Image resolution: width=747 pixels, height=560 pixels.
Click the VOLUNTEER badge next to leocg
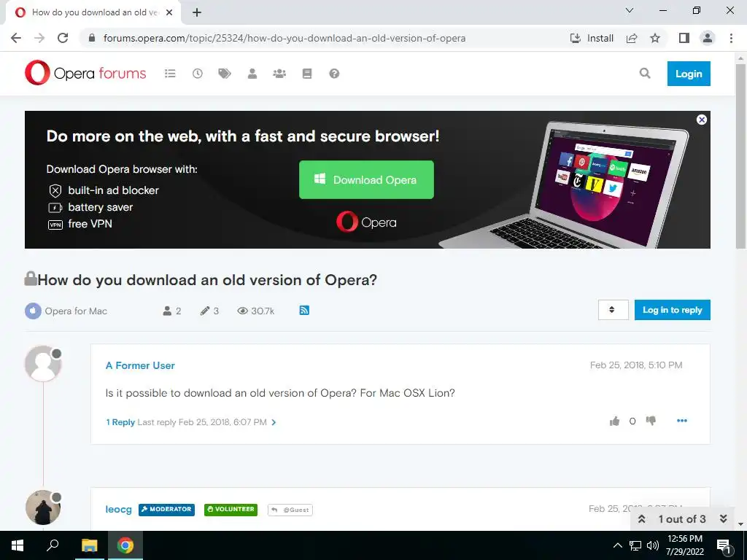231,510
